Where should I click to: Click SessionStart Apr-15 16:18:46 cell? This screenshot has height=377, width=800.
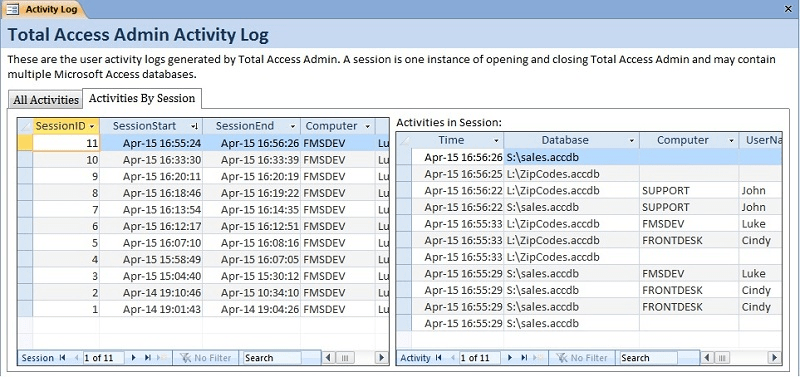[151, 193]
